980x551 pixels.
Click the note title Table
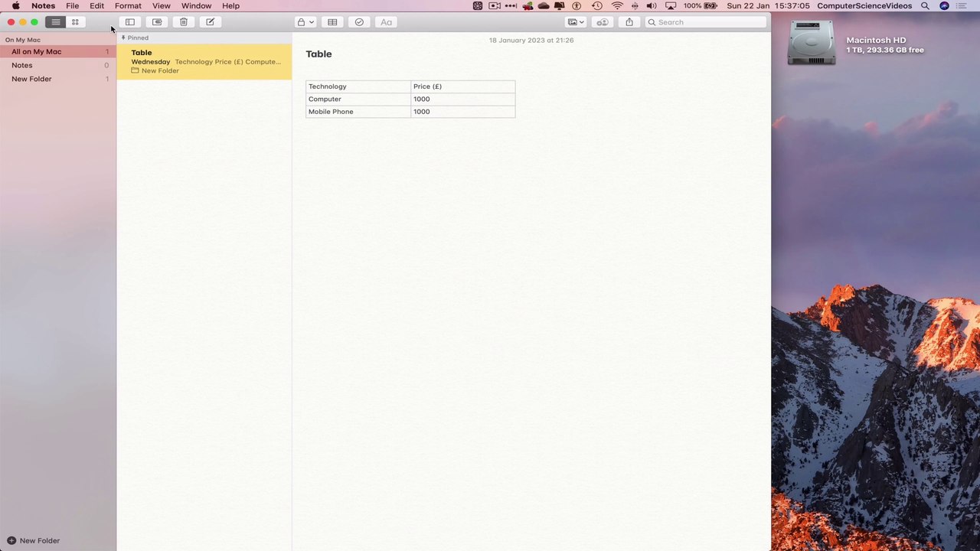318,54
